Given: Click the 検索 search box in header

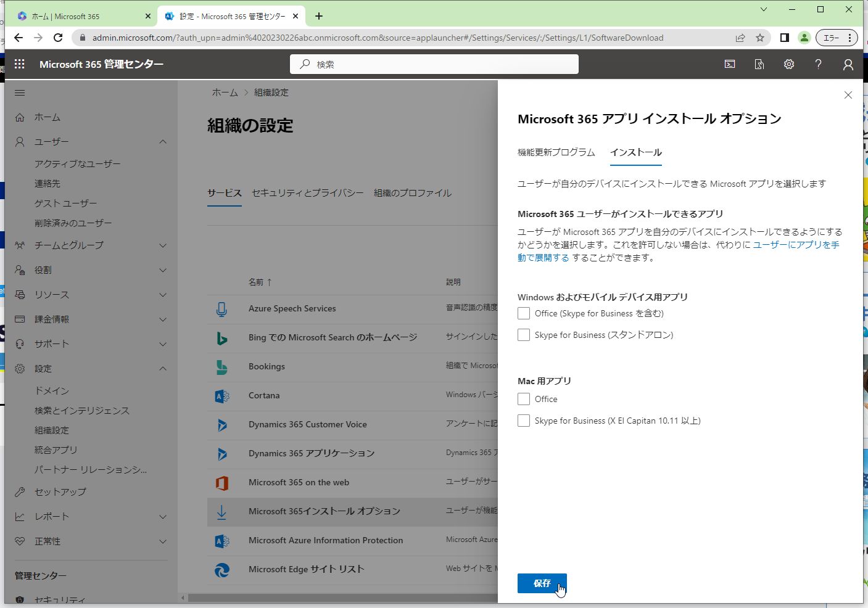Looking at the screenshot, I should pyautogui.click(x=434, y=64).
